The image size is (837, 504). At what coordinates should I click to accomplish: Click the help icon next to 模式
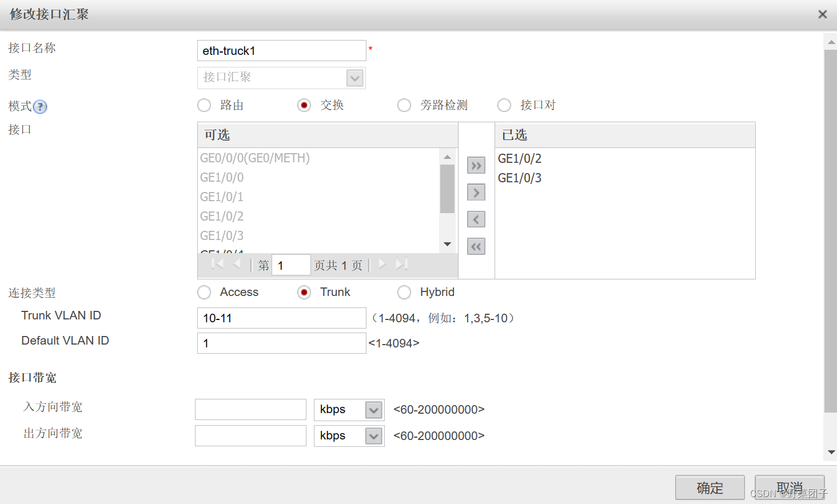click(40, 107)
